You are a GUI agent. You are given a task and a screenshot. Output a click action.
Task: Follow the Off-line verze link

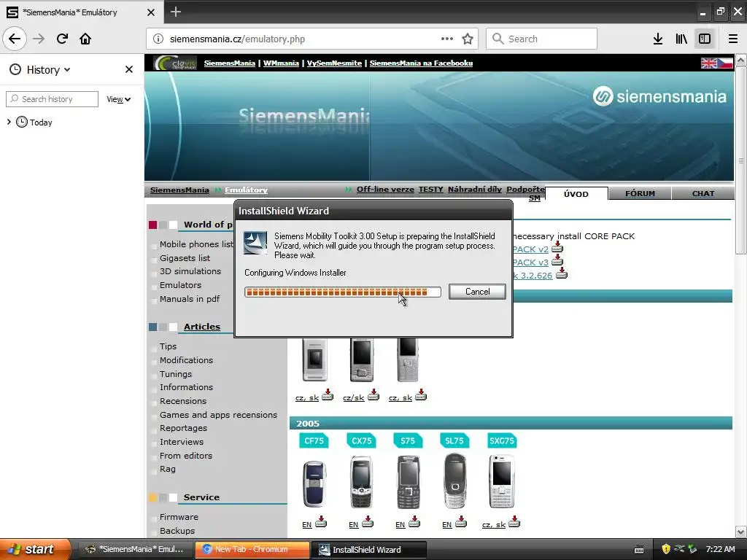coord(385,189)
